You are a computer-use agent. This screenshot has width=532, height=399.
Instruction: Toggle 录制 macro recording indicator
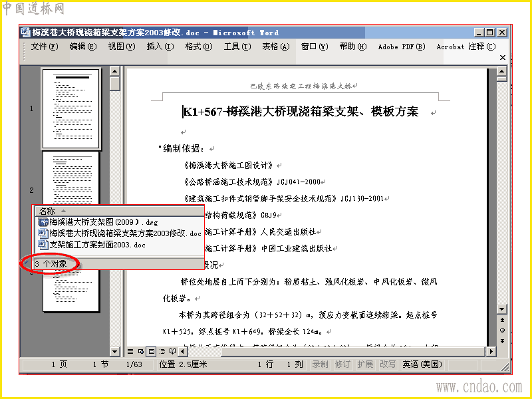tap(320, 364)
